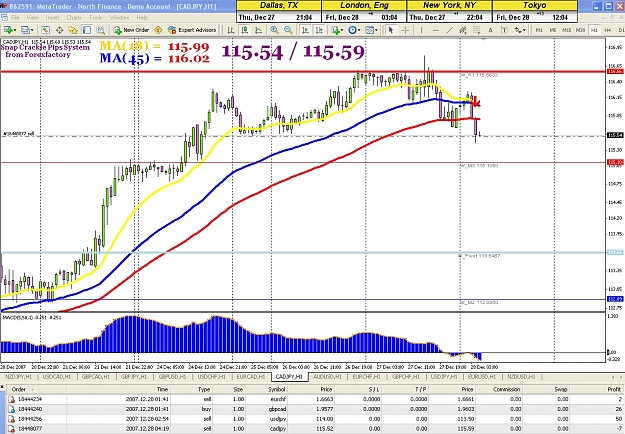Switch to the GBPJPY,H1 chart tab
The width and height of the screenshot is (625, 434).
point(134,377)
